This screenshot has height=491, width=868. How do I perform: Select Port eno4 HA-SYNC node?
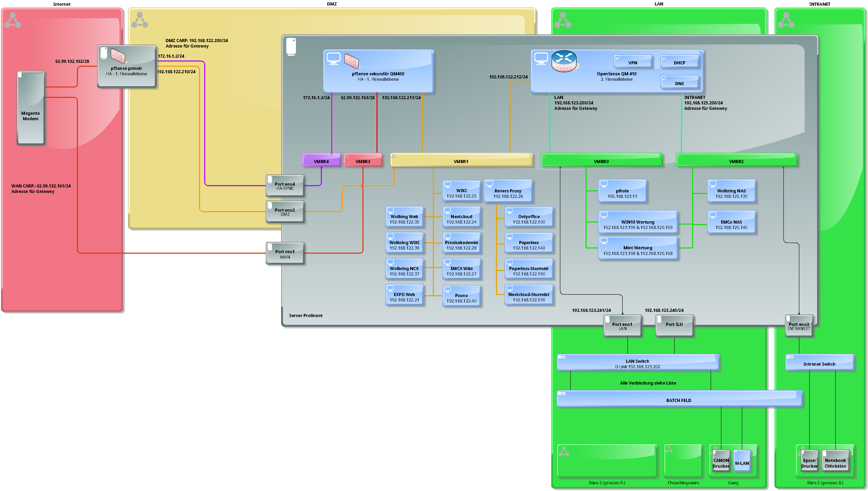click(x=285, y=186)
